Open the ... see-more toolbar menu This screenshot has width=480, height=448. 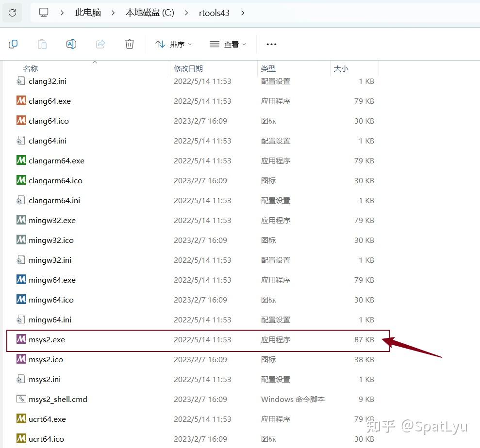pos(271,44)
